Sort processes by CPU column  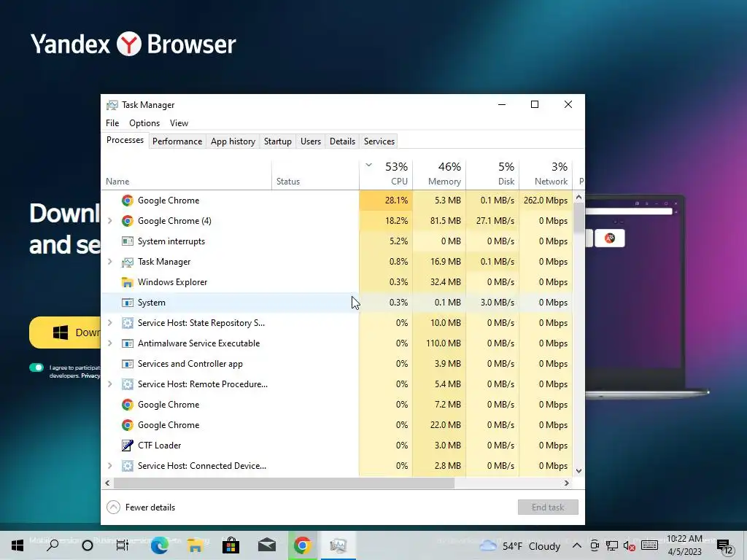pos(387,174)
